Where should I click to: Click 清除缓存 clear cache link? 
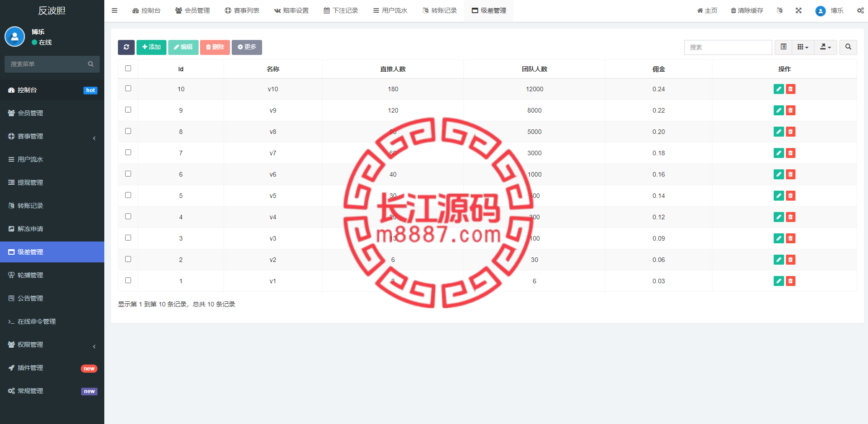tap(747, 10)
